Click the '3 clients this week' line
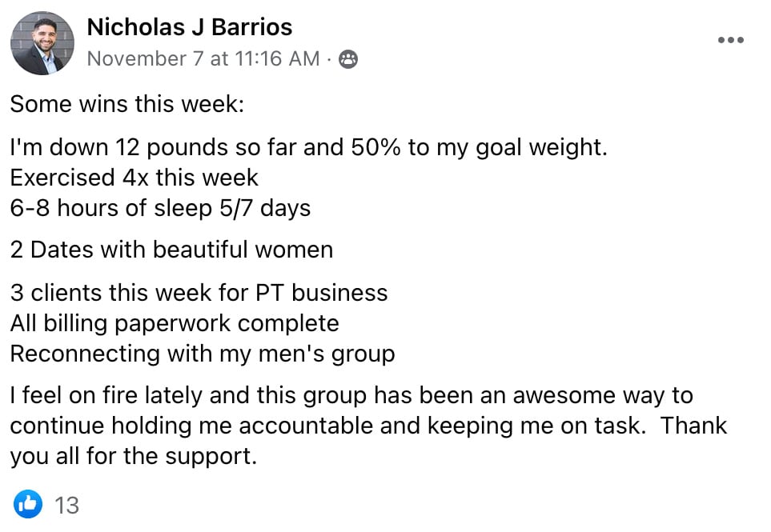This screenshot has height=532, width=771. pos(199,293)
